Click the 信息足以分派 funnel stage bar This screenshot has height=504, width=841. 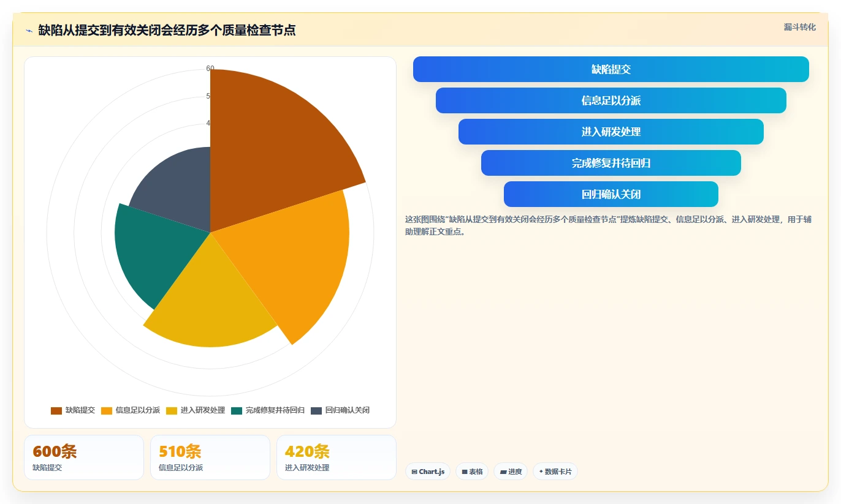tap(611, 100)
